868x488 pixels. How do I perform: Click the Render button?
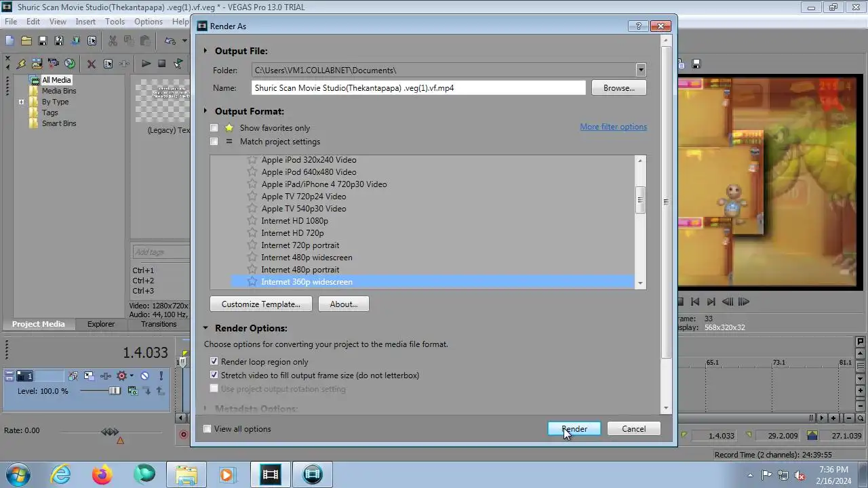(574, 429)
